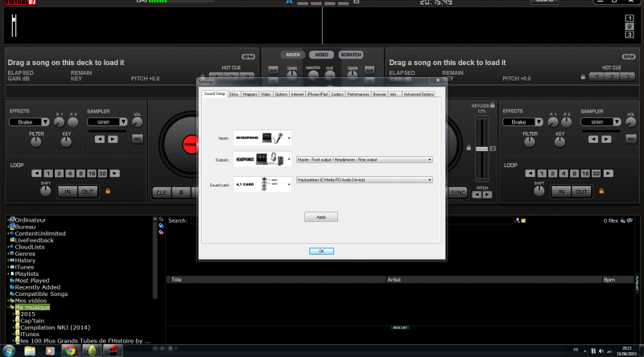
Task: Click right deck sampler previous arrow
Action: [x=593, y=139]
